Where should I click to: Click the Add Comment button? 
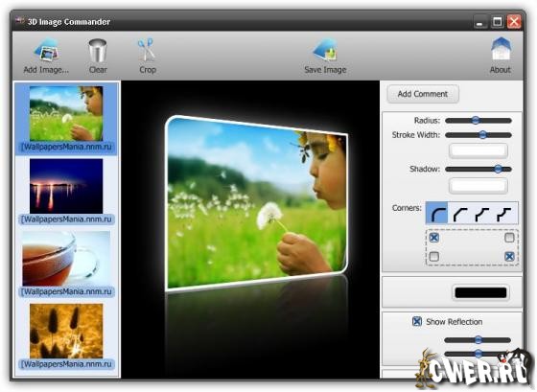click(423, 94)
